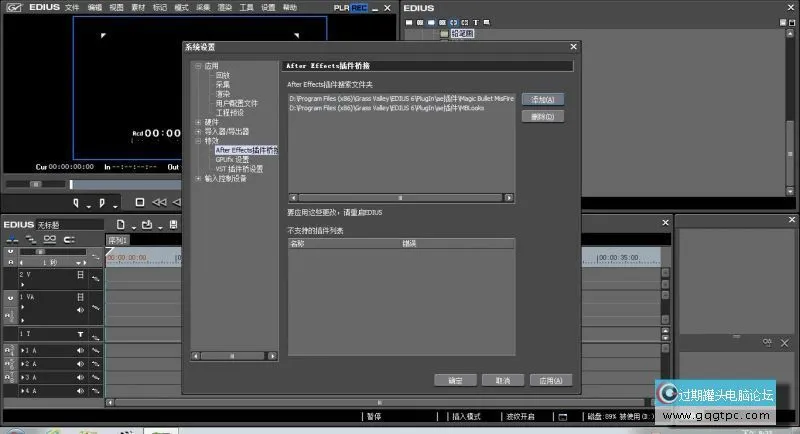Mute audio track 3 A
800x434 pixels.
tap(80, 377)
